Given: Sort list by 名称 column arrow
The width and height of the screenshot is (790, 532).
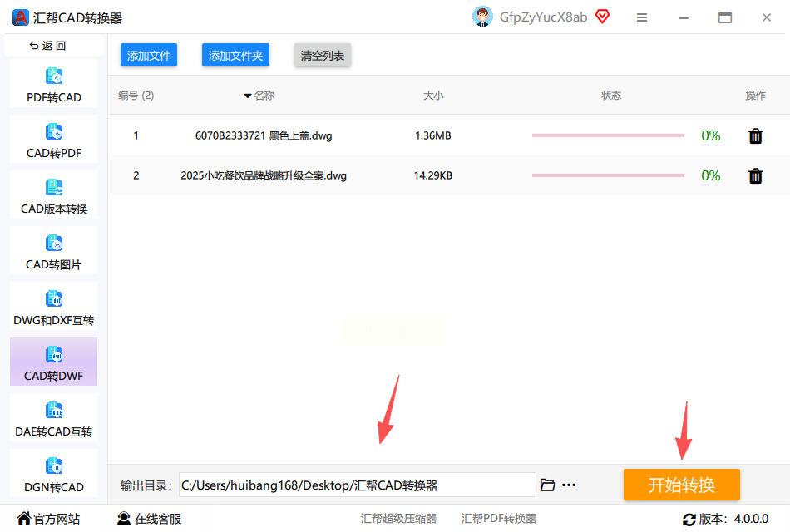Looking at the screenshot, I should (247, 96).
